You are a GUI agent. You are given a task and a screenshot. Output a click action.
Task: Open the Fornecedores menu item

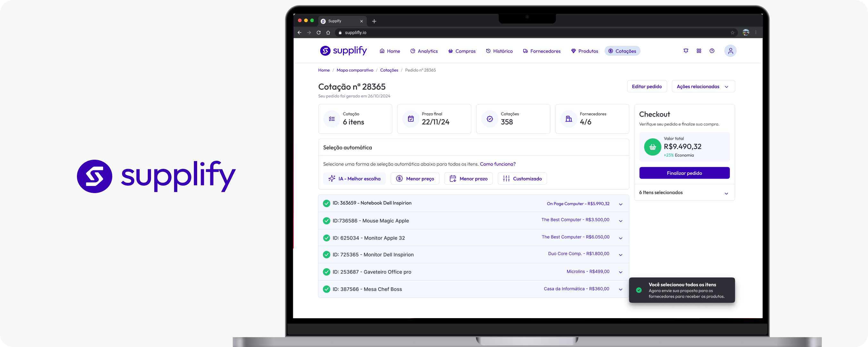(541, 51)
